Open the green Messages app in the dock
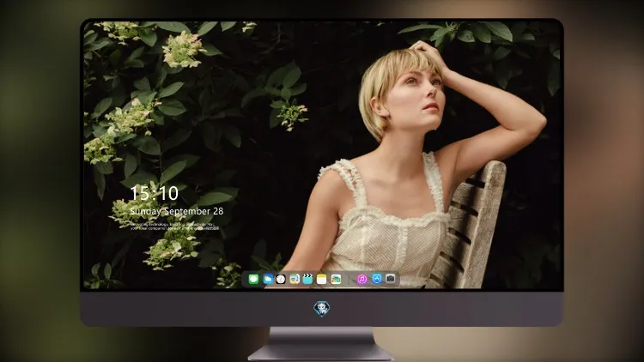Screen dimensions: 644x362 click(x=253, y=280)
